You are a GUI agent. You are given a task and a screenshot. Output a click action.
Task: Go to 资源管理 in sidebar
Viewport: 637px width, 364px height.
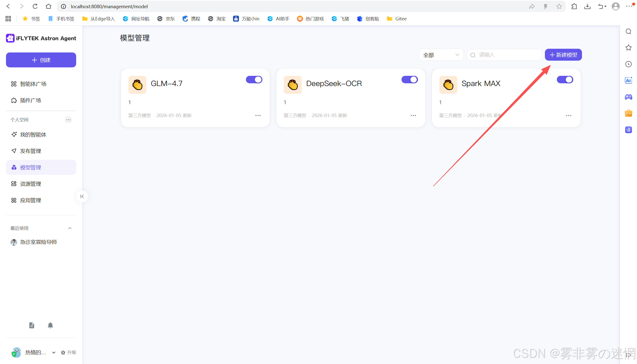[x=31, y=184]
